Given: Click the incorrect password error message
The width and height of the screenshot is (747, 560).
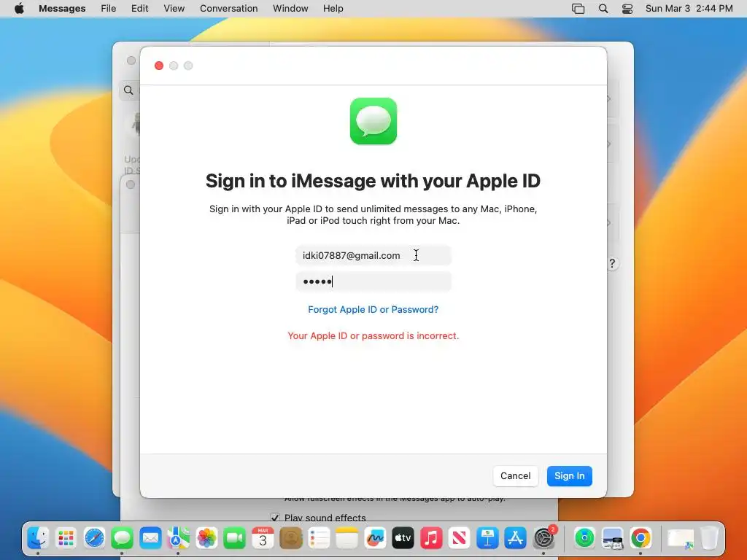Looking at the screenshot, I should click(373, 335).
